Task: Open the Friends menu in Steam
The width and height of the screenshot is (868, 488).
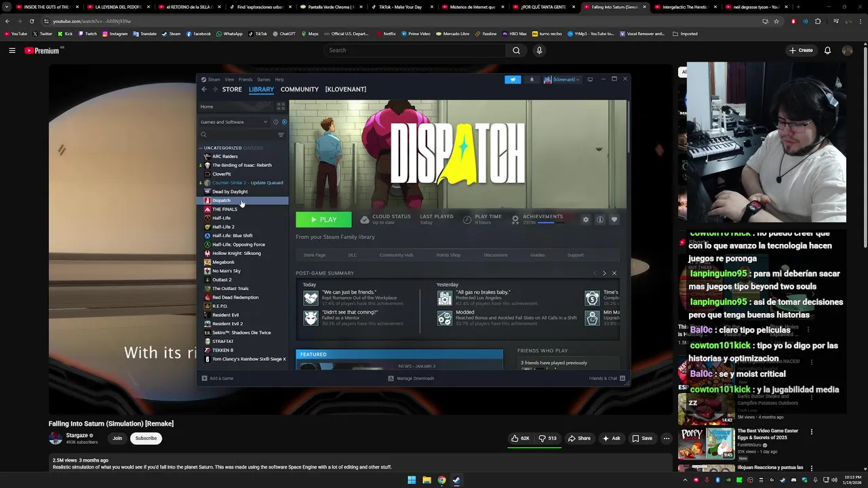Action: click(245, 79)
